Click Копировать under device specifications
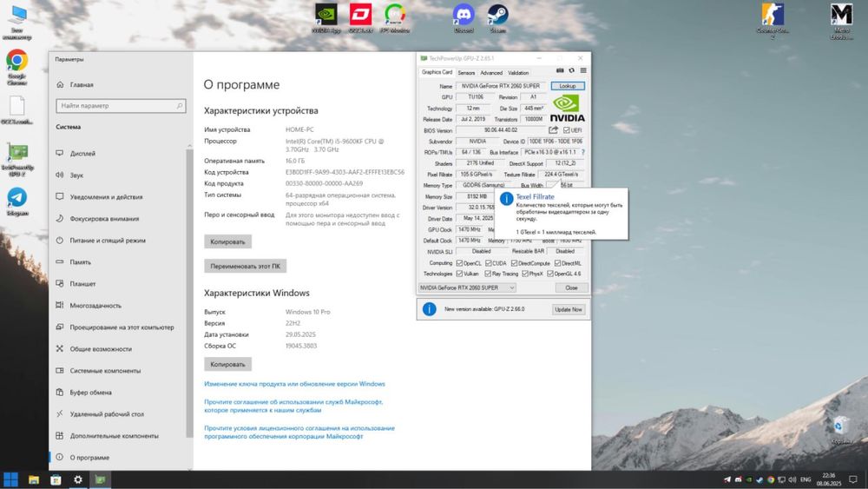 (227, 241)
